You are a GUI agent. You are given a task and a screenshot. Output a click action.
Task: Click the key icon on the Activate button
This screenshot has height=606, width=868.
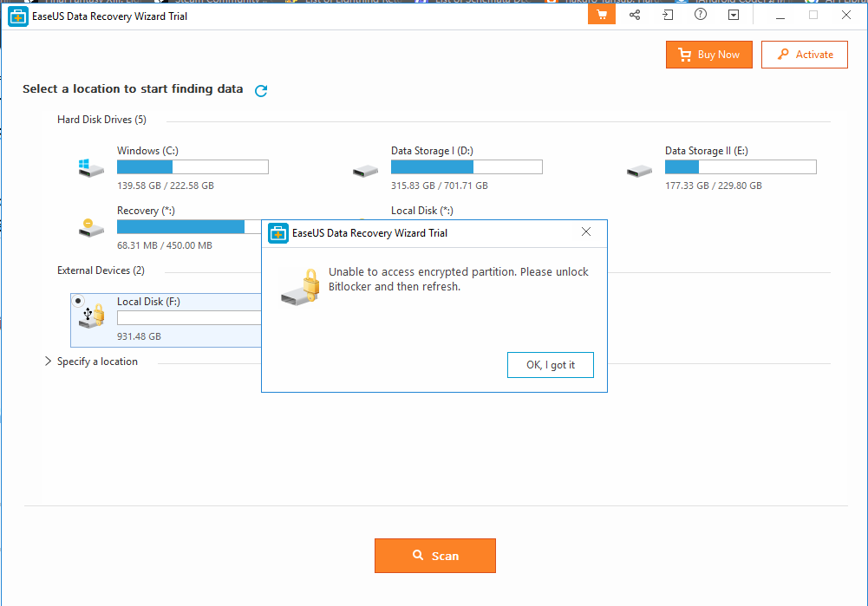783,55
